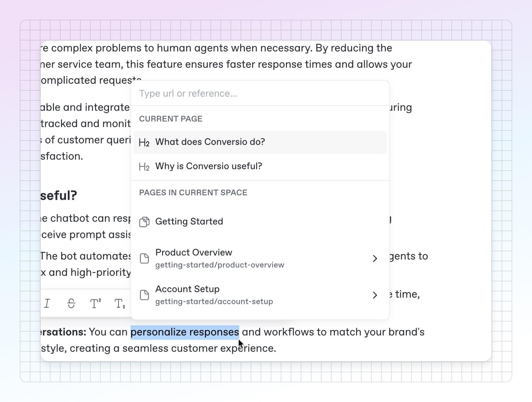
Task: Click the Getting Started pages icon
Action: tap(144, 222)
